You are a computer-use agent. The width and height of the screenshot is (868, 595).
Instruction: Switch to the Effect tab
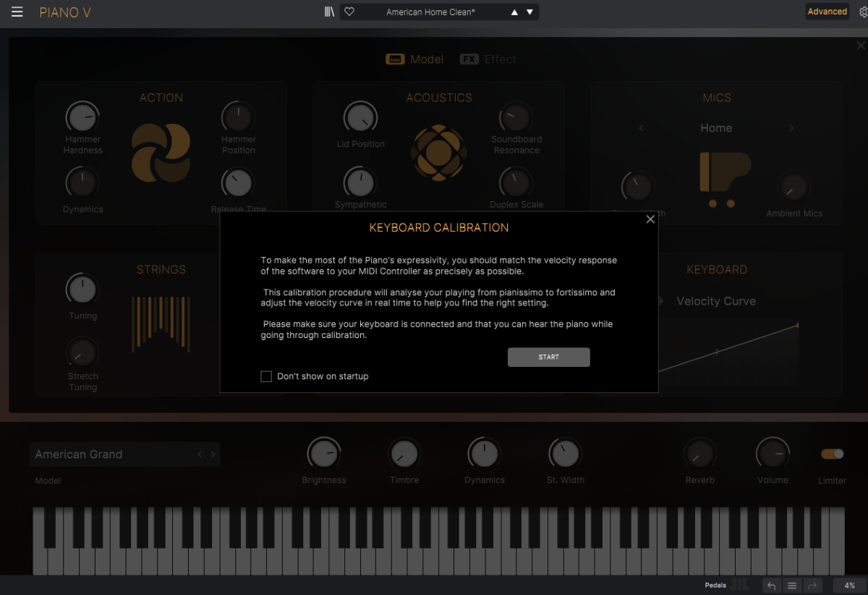[x=488, y=59]
